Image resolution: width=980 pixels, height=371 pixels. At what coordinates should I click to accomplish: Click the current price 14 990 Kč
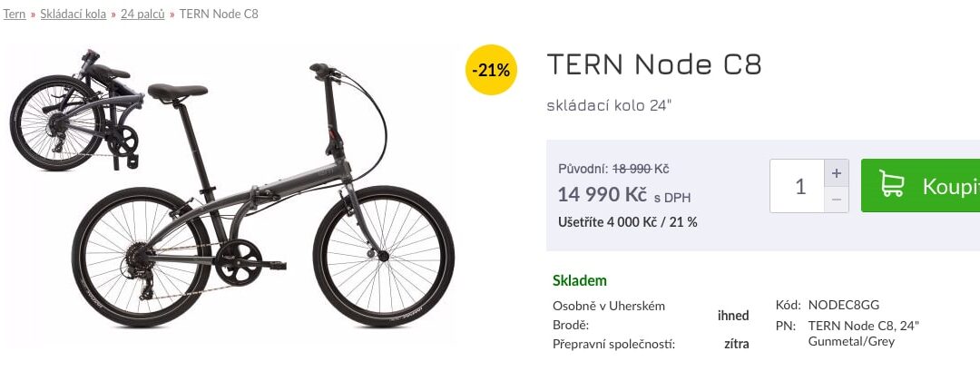(602, 194)
